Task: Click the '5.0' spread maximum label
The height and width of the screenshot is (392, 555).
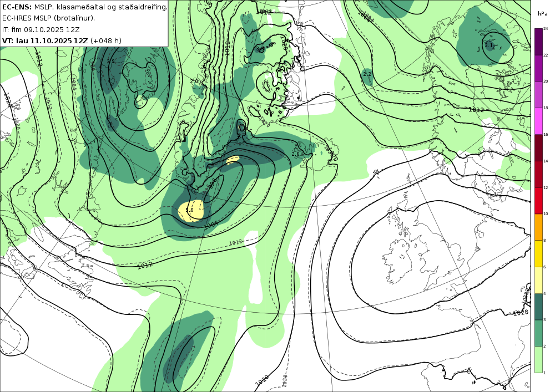Action: point(189,210)
